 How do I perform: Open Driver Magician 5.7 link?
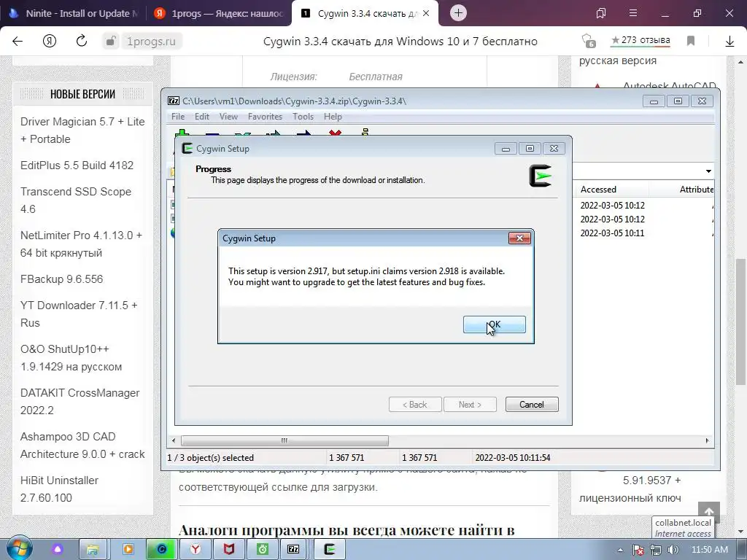82,130
